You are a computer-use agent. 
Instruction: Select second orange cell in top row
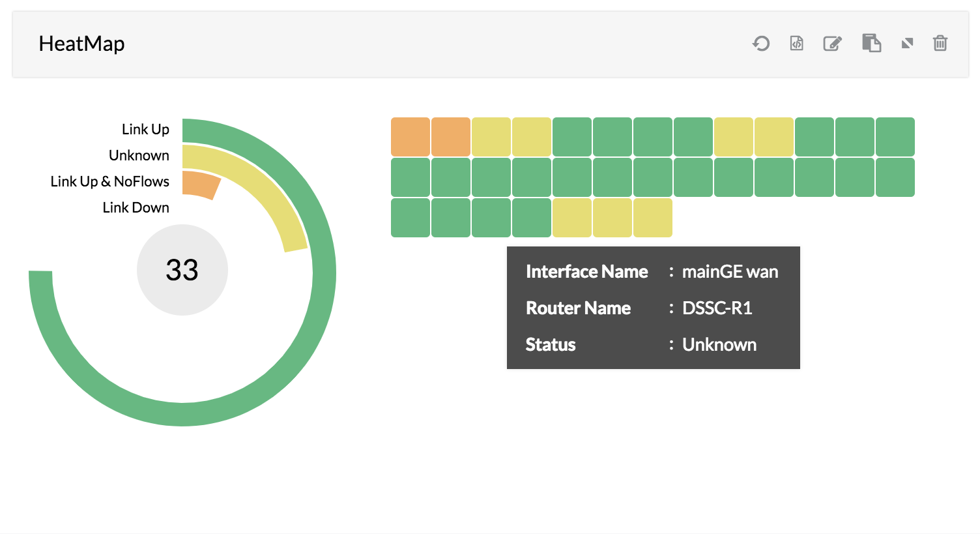[451, 137]
